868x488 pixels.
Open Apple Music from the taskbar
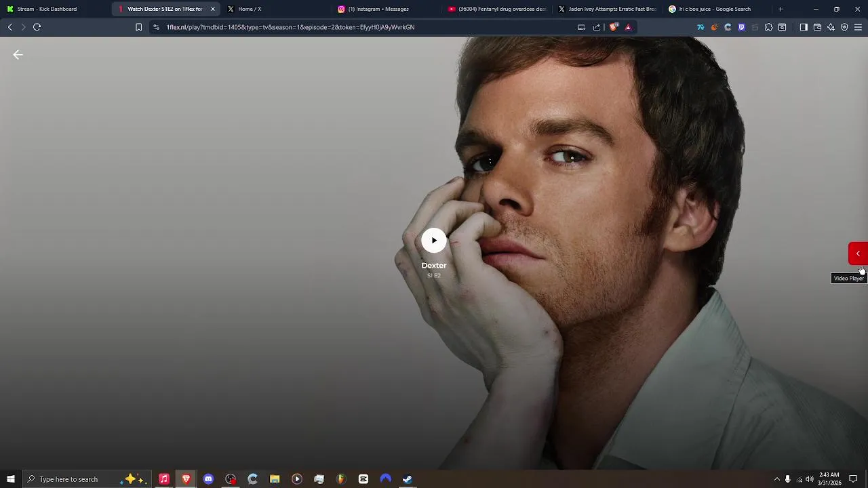click(163, 479)
